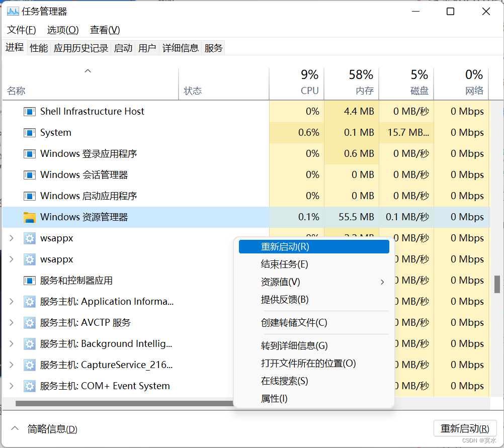Viewport: 504px width, 448px height.
Task: Choose 提供反馈(B) in the context menu
Action: [314, 300]
